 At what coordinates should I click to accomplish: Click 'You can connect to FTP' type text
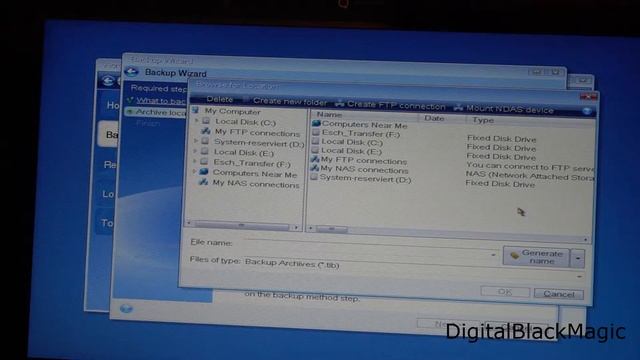[x=530, y=167]
